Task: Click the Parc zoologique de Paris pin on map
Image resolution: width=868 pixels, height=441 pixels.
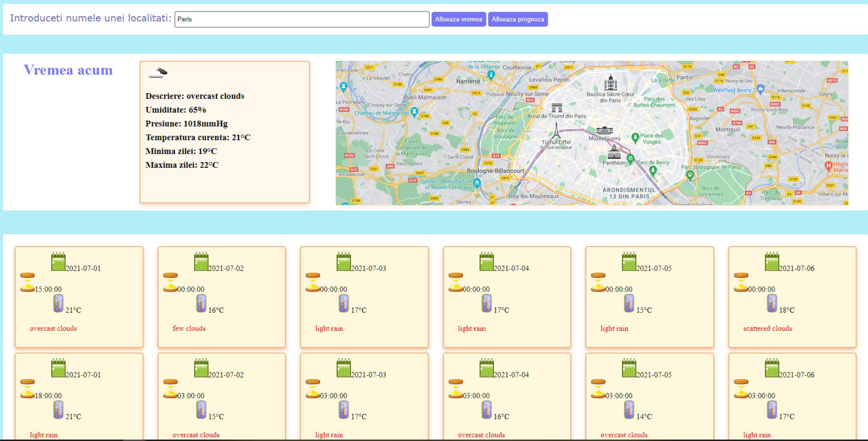Action: tap(690, 175)
